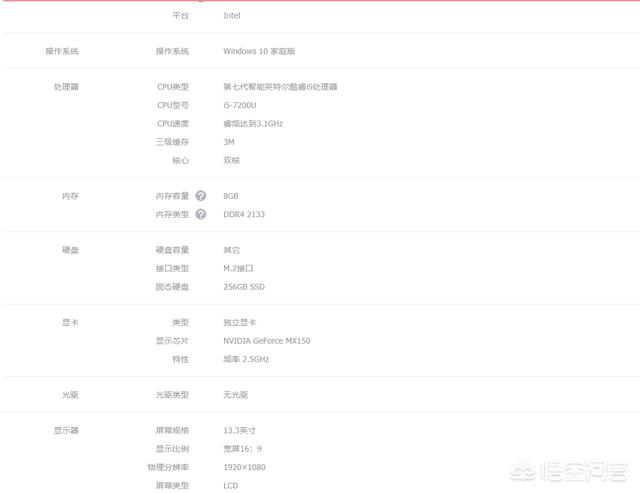Select the DDR4 2133 value
Screen dimensions: 640x493
tap(244, 214)
